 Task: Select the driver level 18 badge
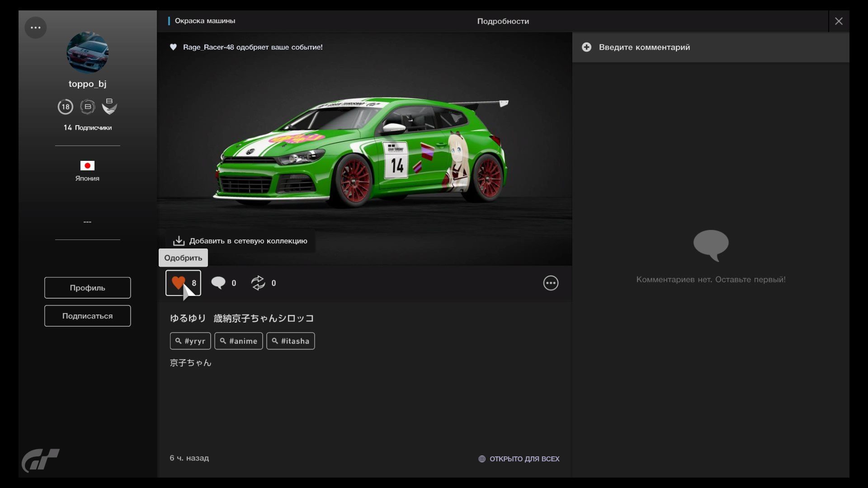pos(66,107)
